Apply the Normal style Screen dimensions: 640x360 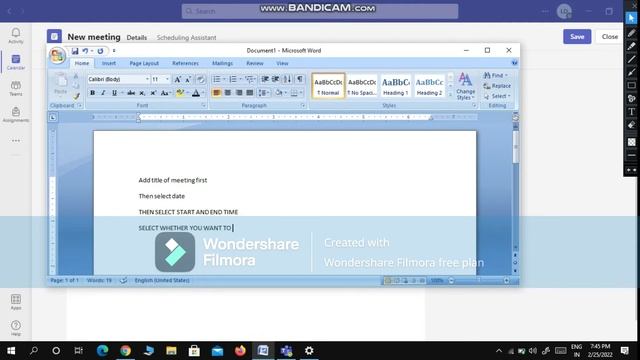pos(328,86)
